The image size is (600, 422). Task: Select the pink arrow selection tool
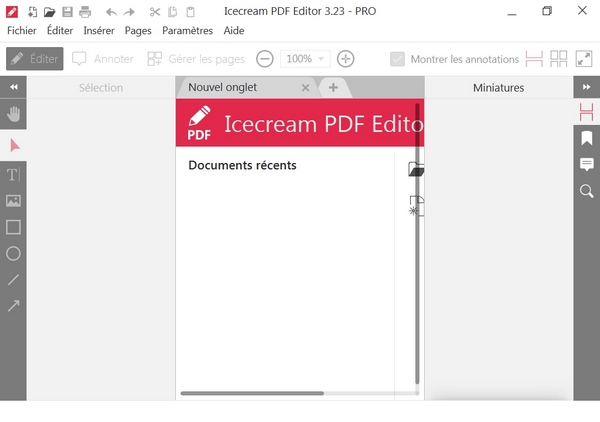[x=14, y=145]
